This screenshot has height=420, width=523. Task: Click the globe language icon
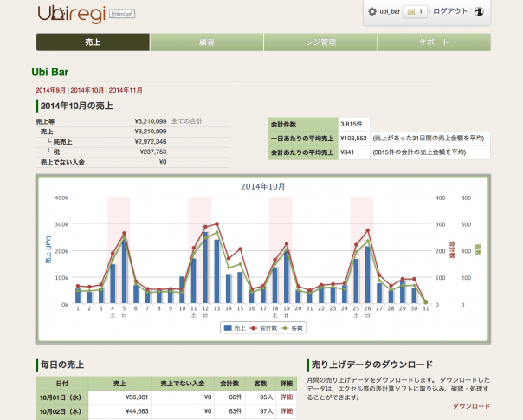pos(478,12)
